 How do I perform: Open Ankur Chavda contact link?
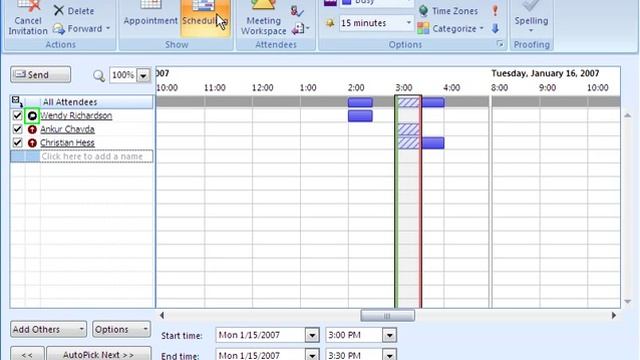tap(67, 129)
